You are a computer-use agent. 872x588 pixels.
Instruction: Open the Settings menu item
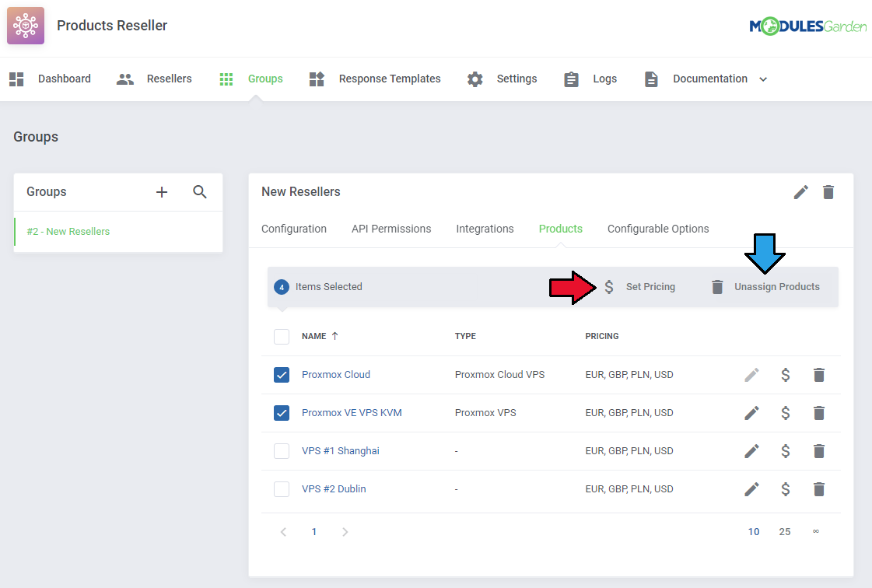coord(517,79)
